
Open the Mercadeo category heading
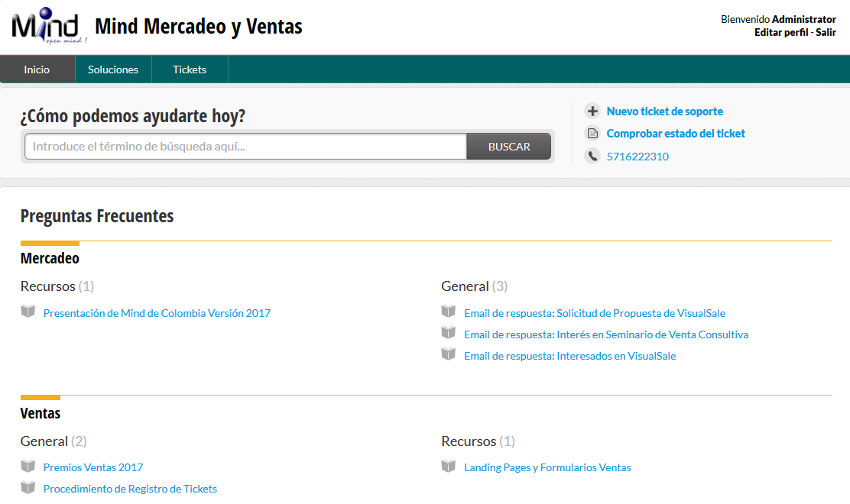click(50, 258)
